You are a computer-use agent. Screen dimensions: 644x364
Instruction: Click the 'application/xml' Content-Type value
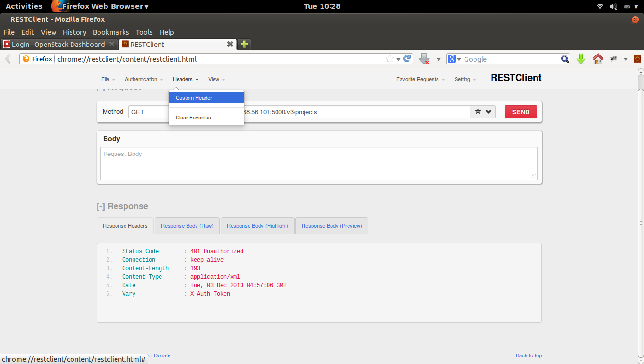tap(215, 277)
